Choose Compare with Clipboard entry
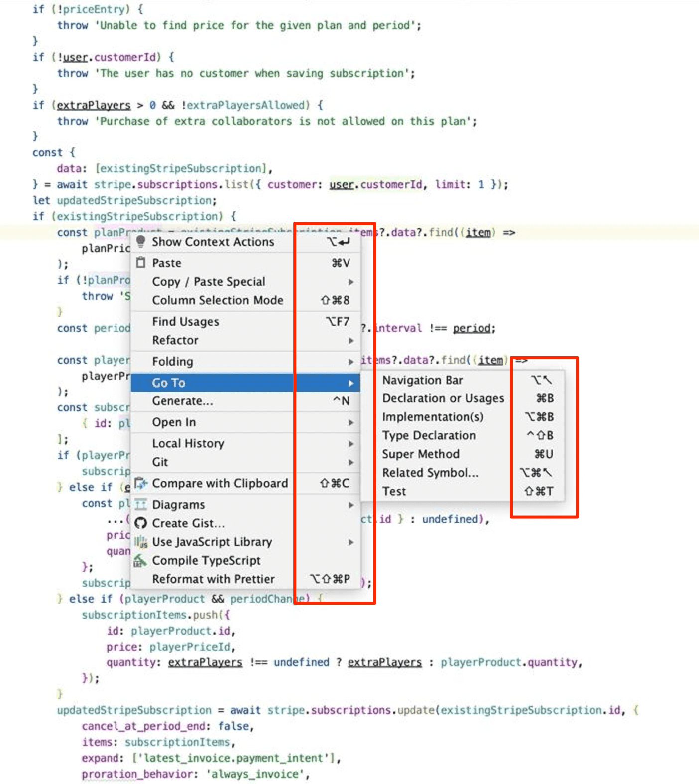This screenshot has height=784, width=699. pyautogui.click(x=245, y=483)
